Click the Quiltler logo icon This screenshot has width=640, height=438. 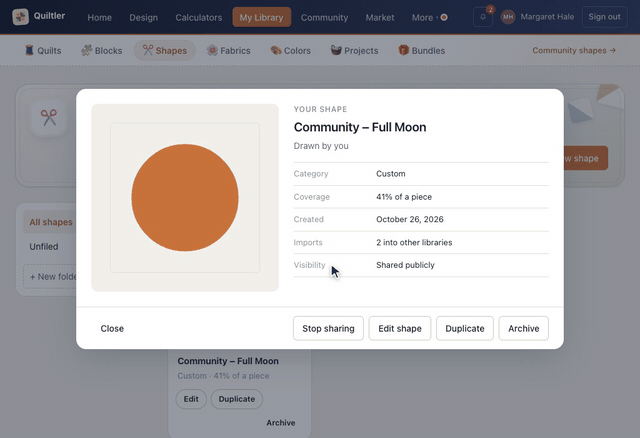pos(20,17)
